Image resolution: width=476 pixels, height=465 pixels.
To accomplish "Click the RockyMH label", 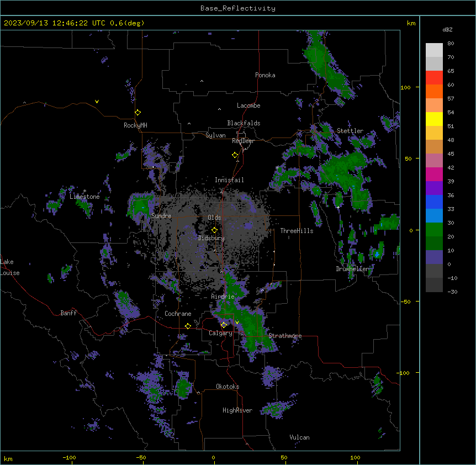I will click(x=135, y=125).
